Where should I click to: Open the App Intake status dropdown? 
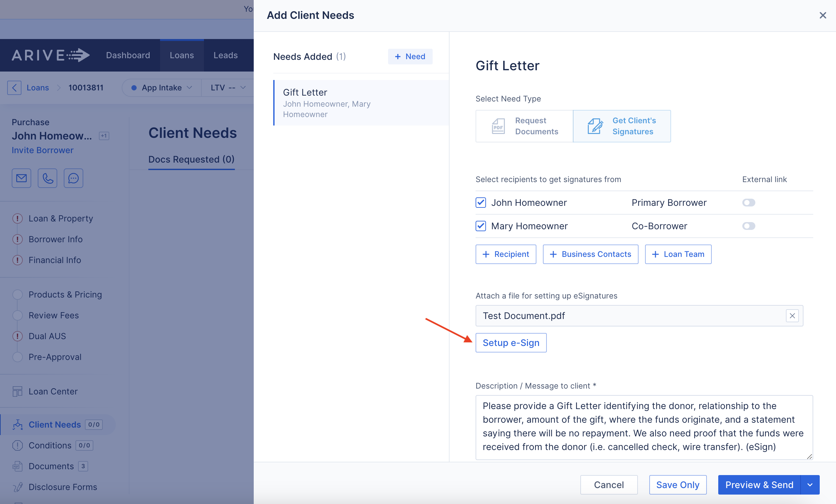click(162, 88)
